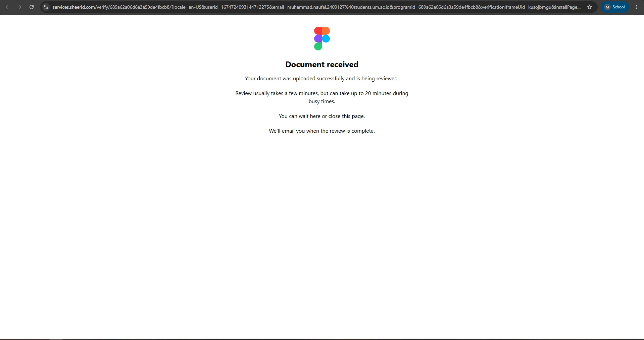Select the services.sheerid.com URL in address bar
Image resolution: width=644 pixels, height=340 pixels.
[x=316, y=7]
